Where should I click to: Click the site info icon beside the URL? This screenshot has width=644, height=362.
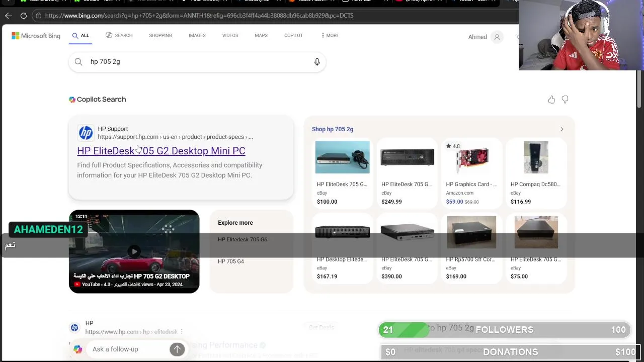point(38,16)
